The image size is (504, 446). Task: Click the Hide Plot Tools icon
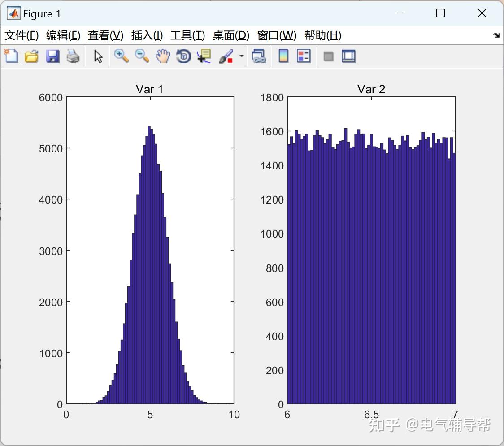[x=328, y=56]
